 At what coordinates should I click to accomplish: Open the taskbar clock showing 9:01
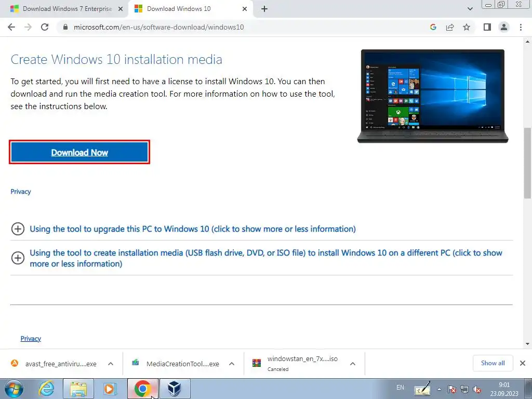(504, 389)
